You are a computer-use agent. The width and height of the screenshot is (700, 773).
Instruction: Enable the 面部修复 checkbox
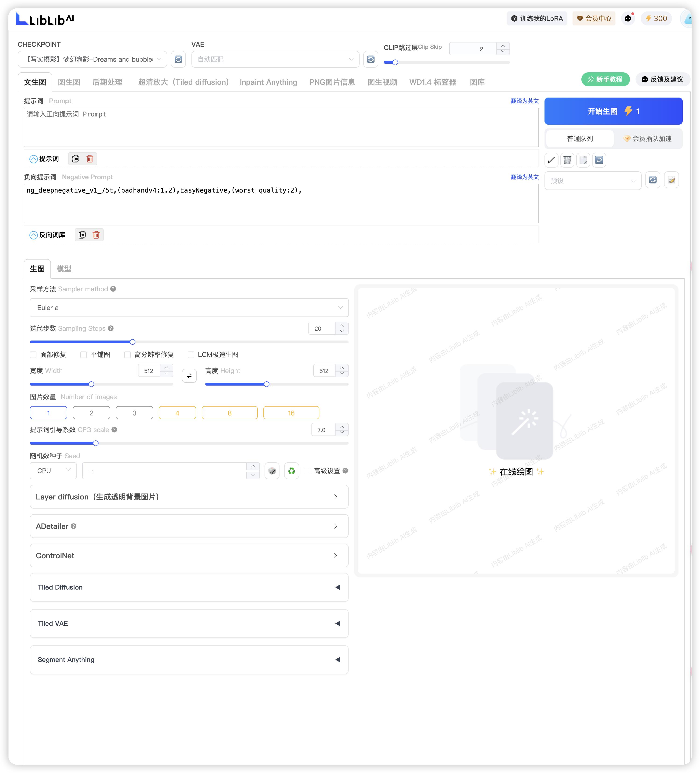click(33, 355)
